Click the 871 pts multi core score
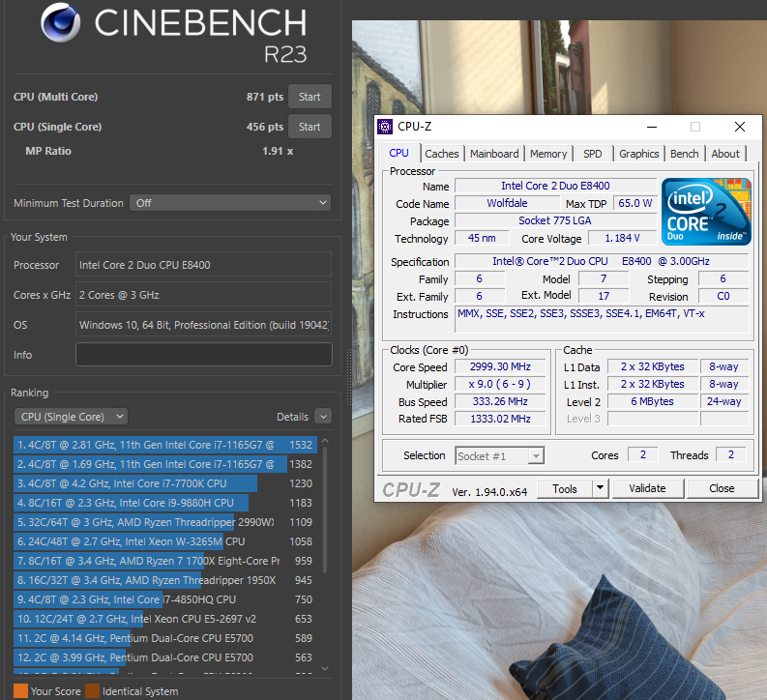The height and width of the screenshot is (700, 767). pyautogui.click(x=265, y=97)
